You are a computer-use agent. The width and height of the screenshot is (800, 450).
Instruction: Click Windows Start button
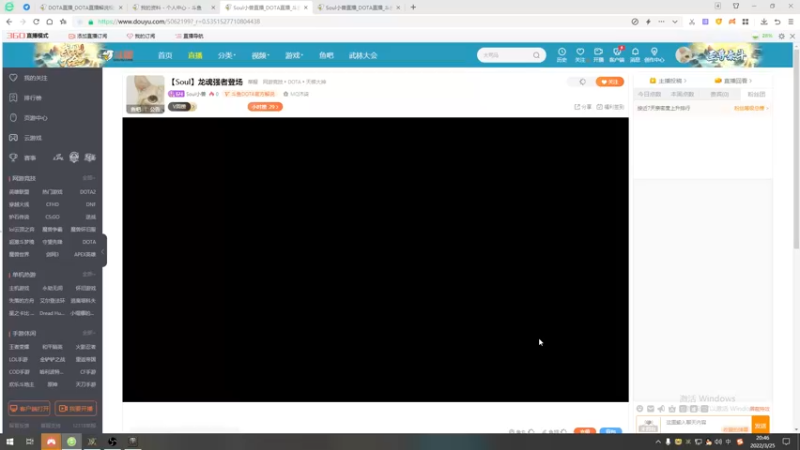(x=10, y=441)
